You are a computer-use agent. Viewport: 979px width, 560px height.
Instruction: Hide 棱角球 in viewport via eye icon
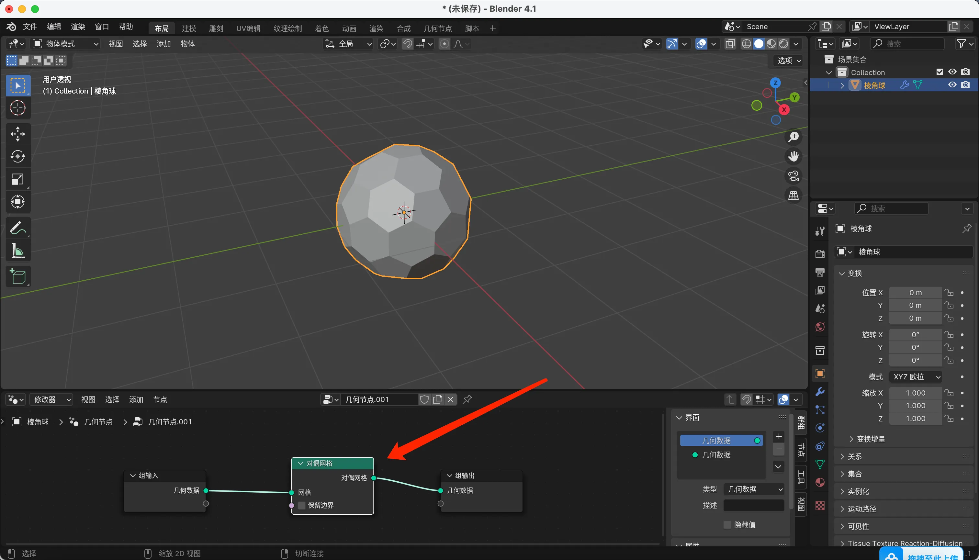(952, 85)
